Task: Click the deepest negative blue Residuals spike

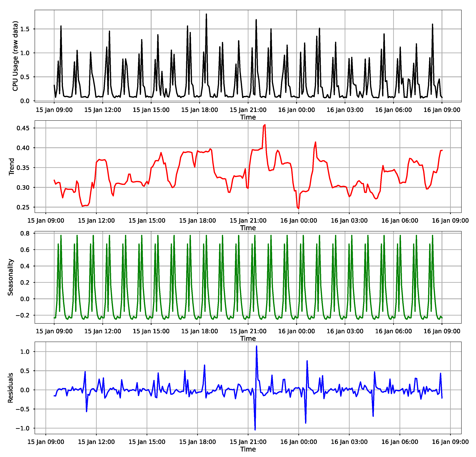Action: coord(255,430)
